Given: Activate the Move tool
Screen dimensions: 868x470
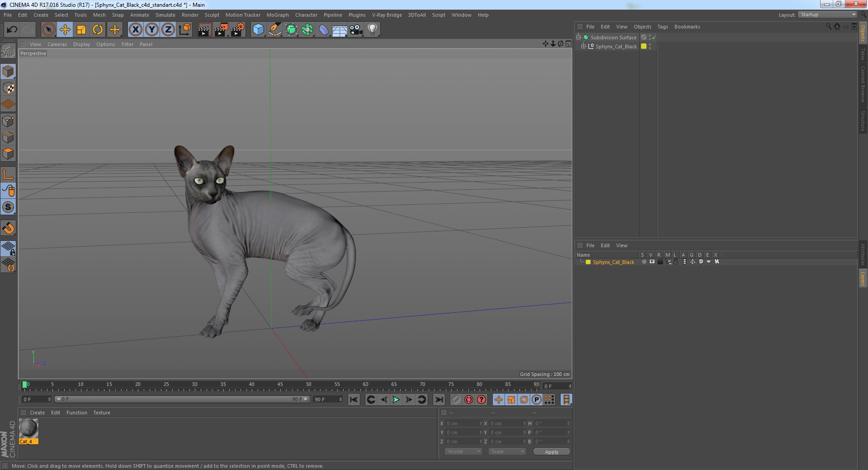Looking at the screenshot, I should [x=65, y=30].
